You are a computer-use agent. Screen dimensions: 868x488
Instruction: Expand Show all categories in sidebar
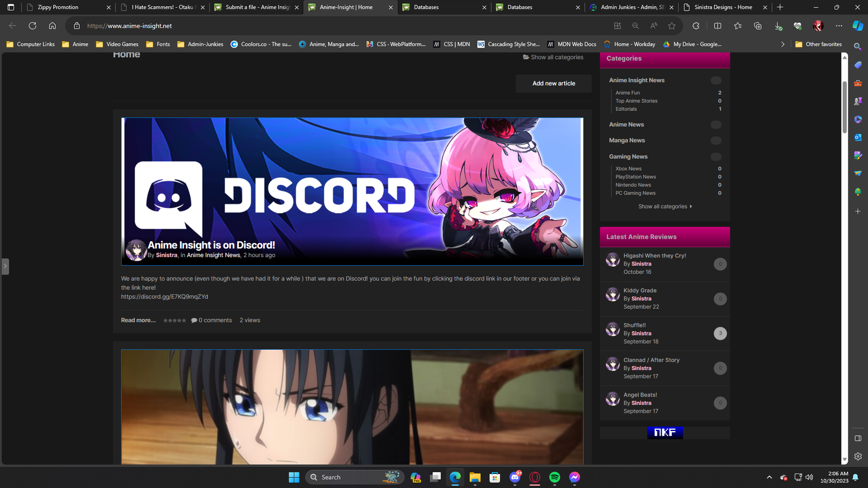[x=665, y=207]
